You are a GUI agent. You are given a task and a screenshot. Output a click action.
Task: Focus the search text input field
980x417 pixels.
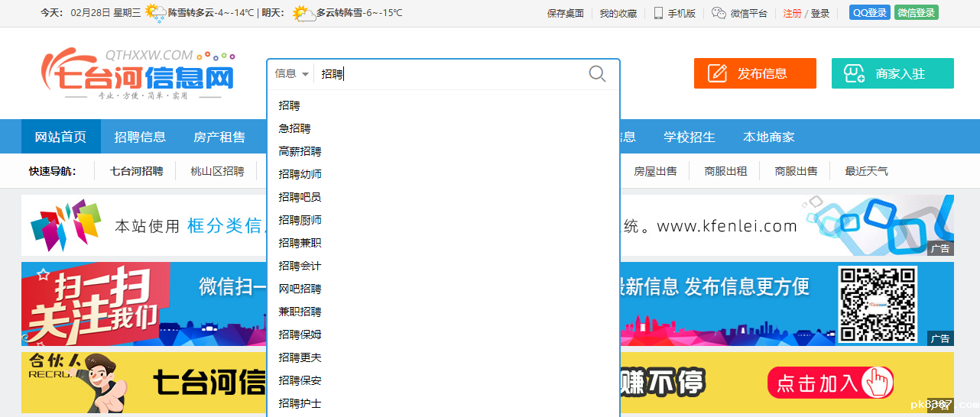[x=451, y=74]
